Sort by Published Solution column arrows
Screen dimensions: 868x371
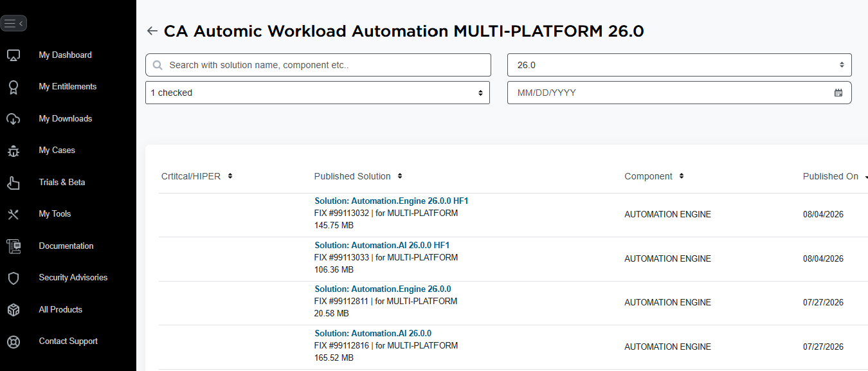[x=400, y=176]
